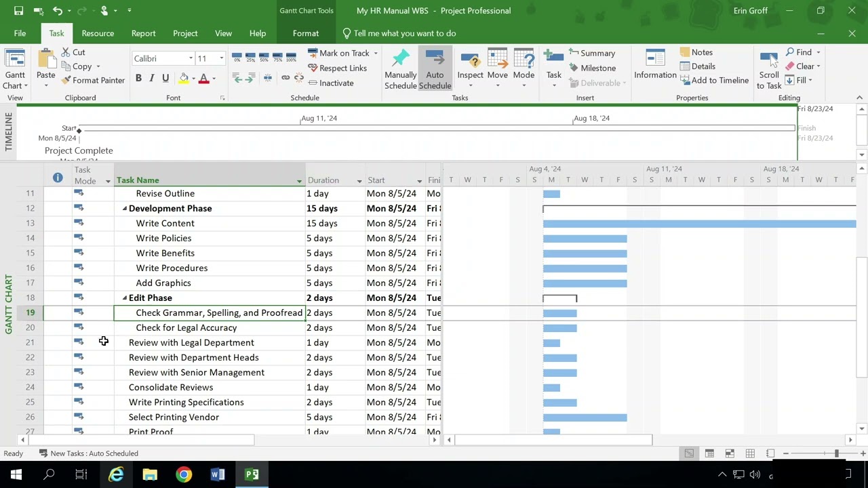Click Find in the Editing group

[x=799, y=52]
